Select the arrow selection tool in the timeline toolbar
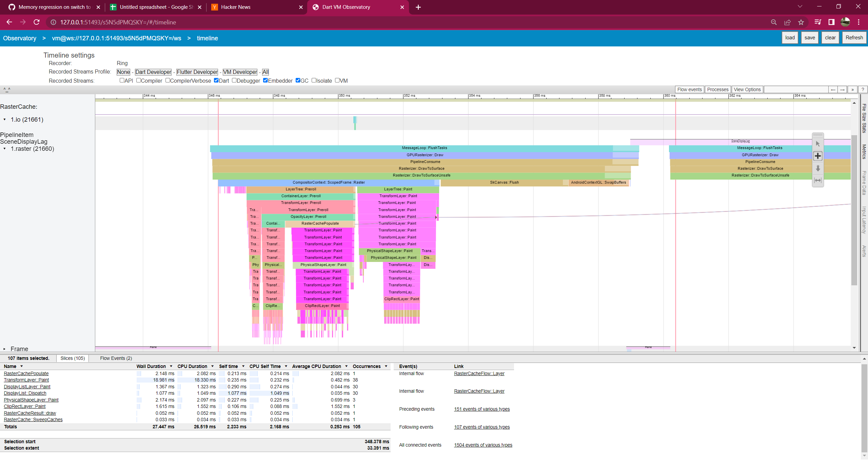 tap(818, 143)
